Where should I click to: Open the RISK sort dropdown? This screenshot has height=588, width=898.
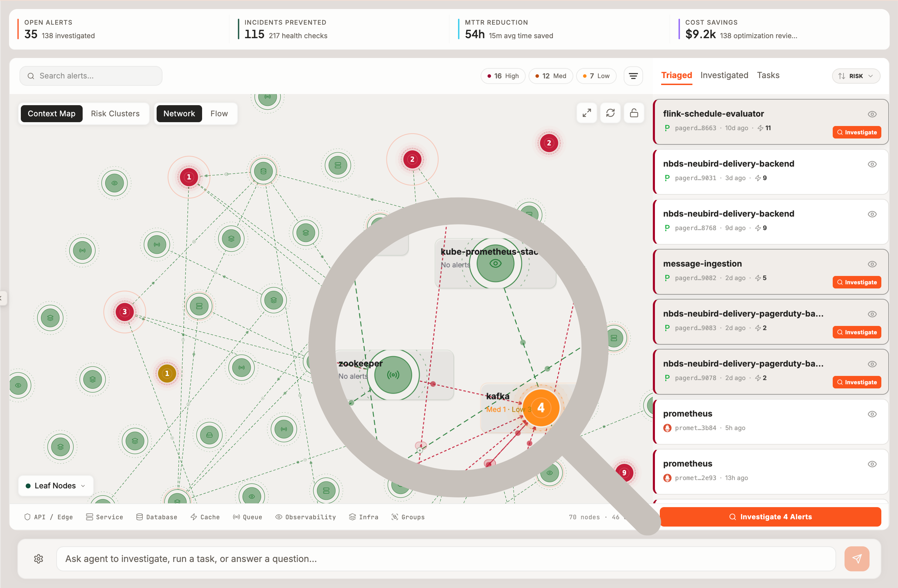tap(856, 76)
